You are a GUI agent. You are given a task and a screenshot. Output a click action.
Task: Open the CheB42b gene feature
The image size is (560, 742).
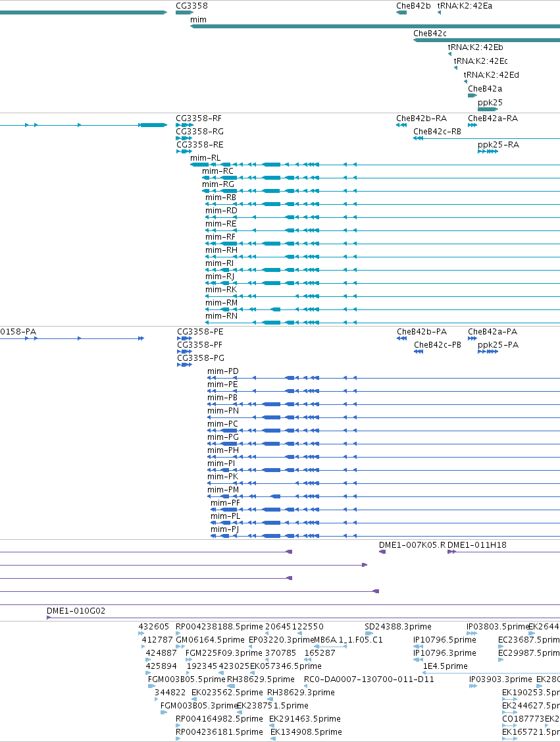401,13
